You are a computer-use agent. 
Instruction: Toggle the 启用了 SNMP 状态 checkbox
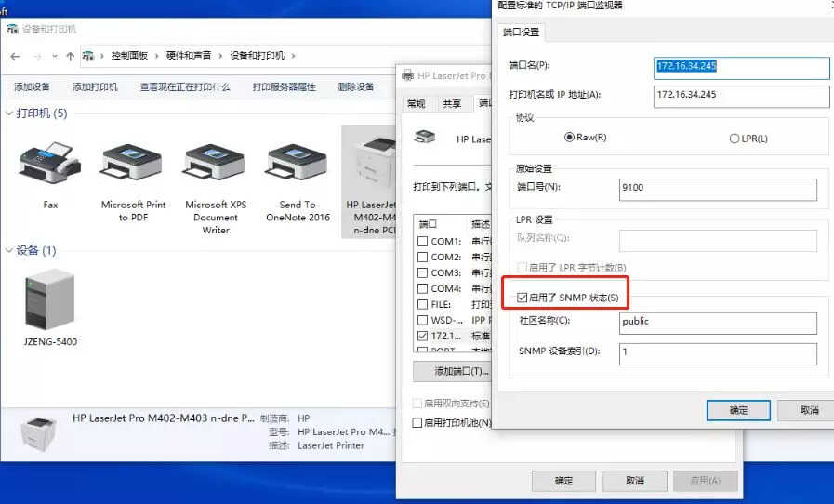click(522, 298)
